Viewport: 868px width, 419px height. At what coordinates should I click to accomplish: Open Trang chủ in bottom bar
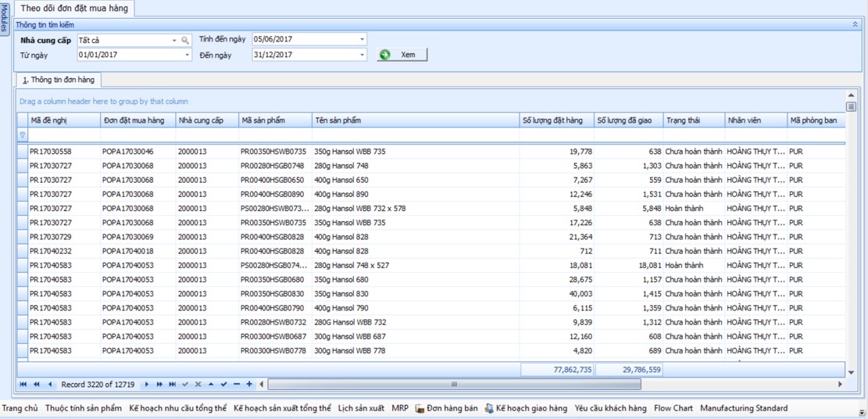pyautogui.click(x=20, y=409)
